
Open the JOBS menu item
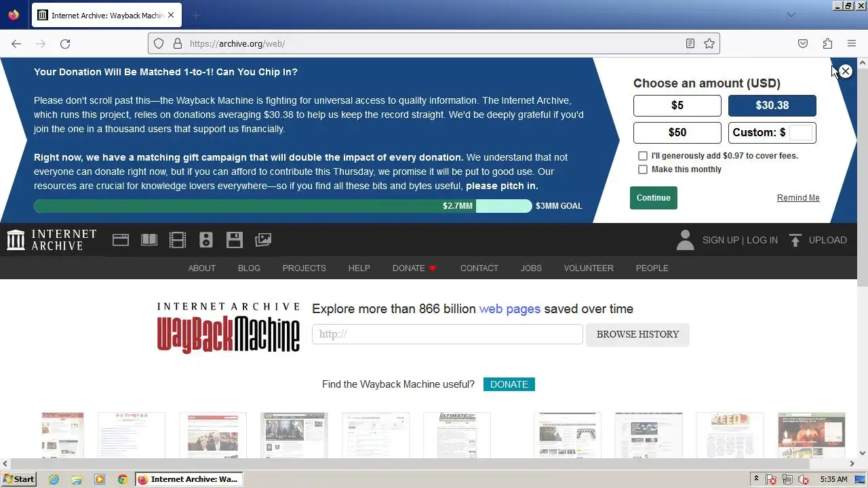(x=531, y=268)
